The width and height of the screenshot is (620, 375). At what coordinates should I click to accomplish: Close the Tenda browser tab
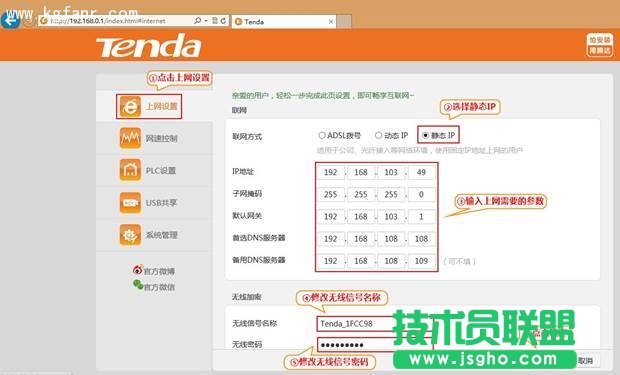point(331,22)
